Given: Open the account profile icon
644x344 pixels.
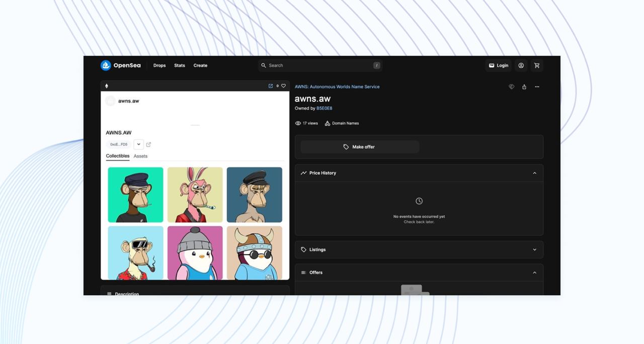Looking at the screenshot, I should coord(521,65).
